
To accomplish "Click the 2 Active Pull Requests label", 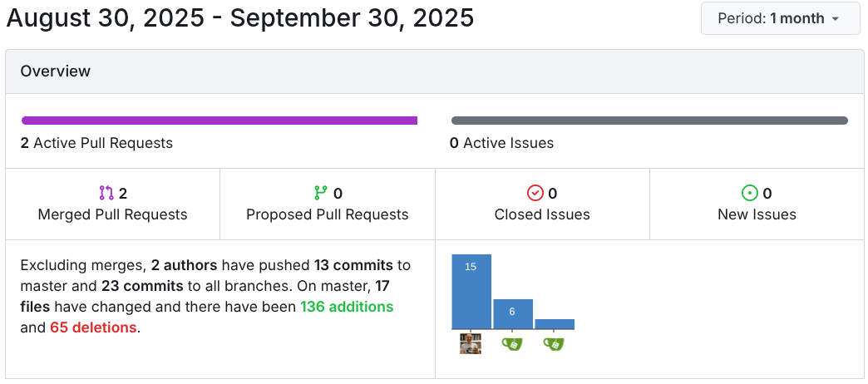I will click(x=96, y=143).
